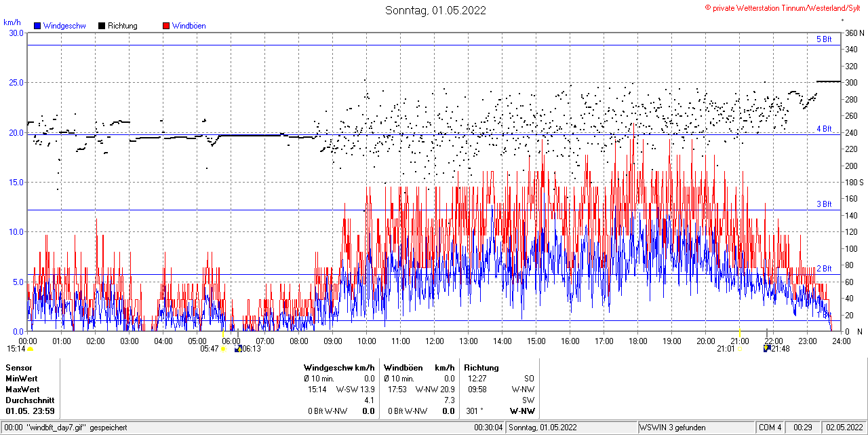Viewport: 868px width, 435px height.
Task: Click the Windböen legend label
Action: 189,26
